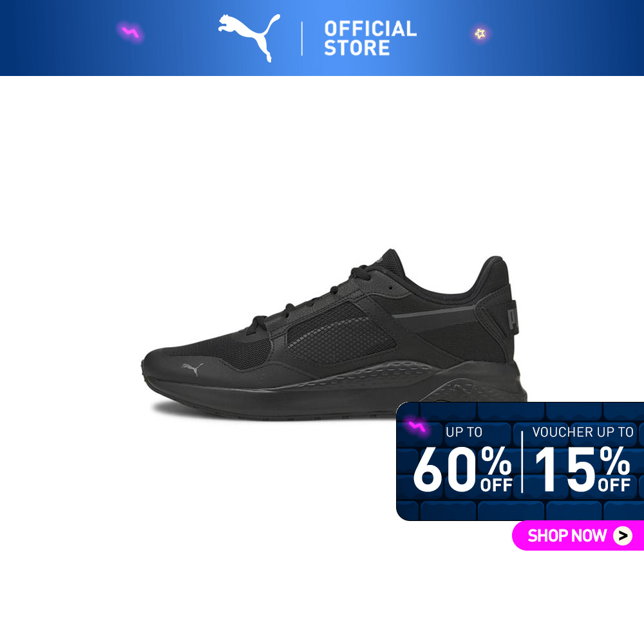Click the vertical divider line in header
644x644 pixels.
[x=302, y=39]
